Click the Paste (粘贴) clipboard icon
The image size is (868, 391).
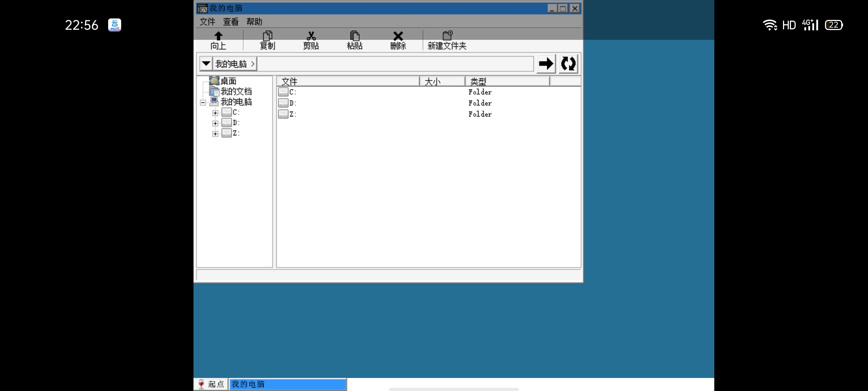(x=355, y=35)
